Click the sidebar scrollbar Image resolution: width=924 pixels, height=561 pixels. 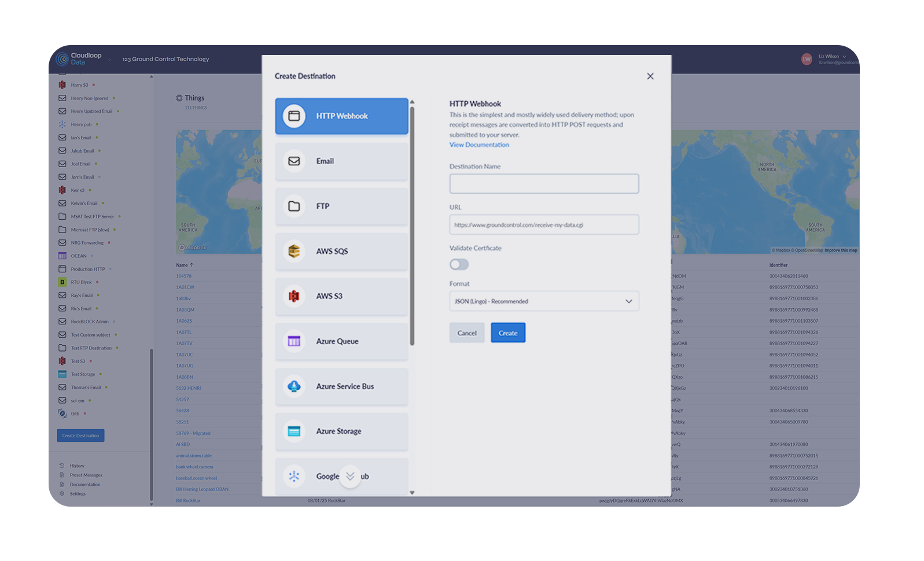(x=152, y=425)
